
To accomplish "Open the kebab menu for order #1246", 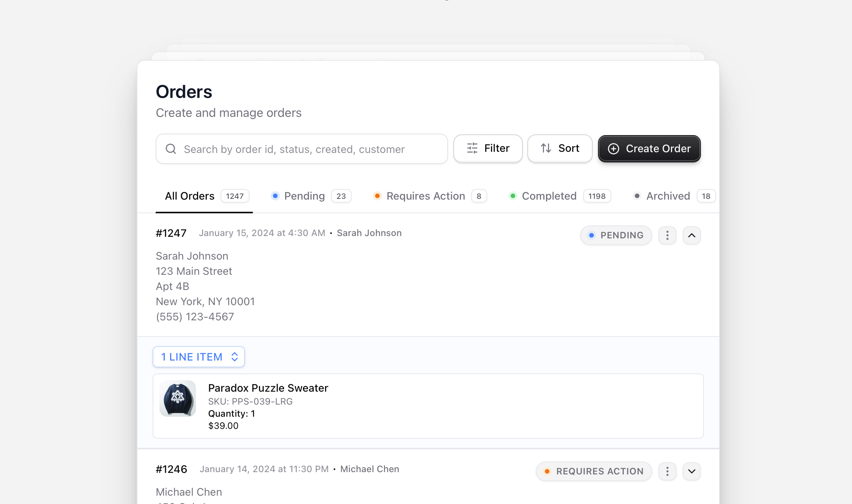I will click(x=667, y=471).
